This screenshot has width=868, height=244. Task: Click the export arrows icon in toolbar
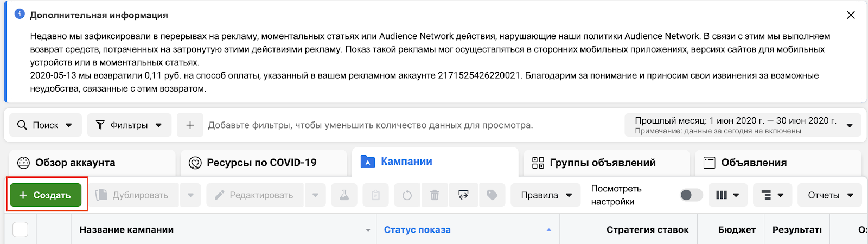click(x=463, y=195)
